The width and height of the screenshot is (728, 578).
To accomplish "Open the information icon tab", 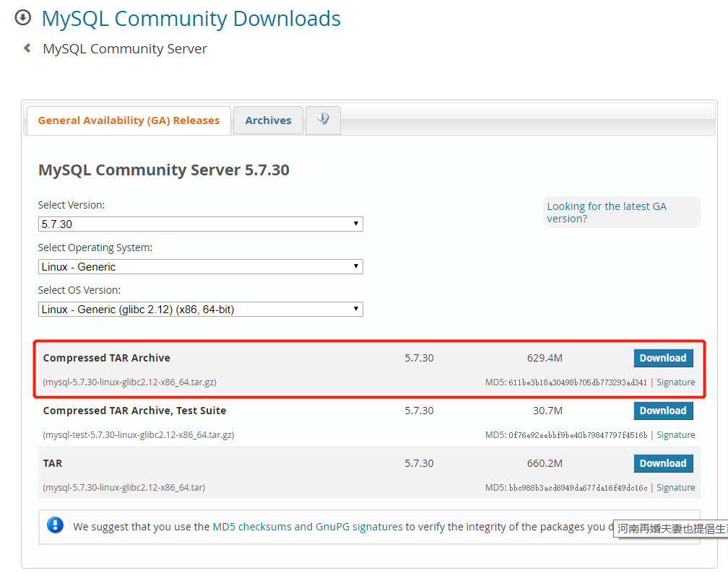I will click(323, 120).
